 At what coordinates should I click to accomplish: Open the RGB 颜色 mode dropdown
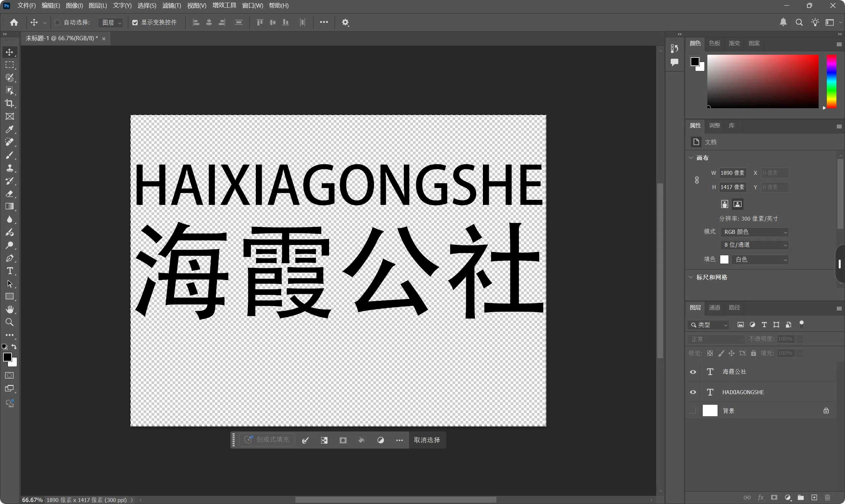click(754, 232)
